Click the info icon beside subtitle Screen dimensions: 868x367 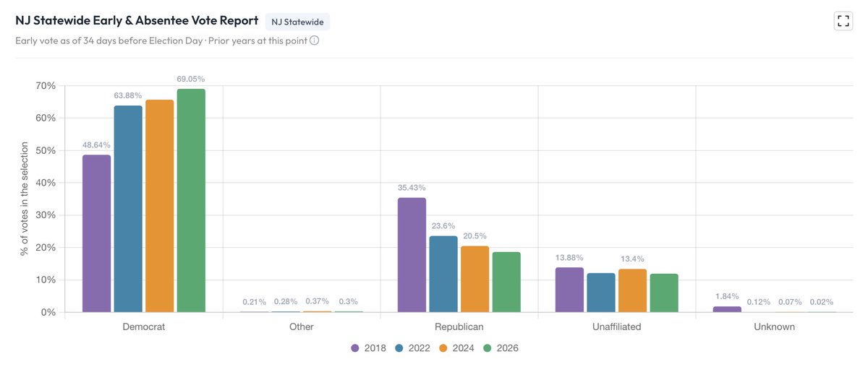(315, 40)
